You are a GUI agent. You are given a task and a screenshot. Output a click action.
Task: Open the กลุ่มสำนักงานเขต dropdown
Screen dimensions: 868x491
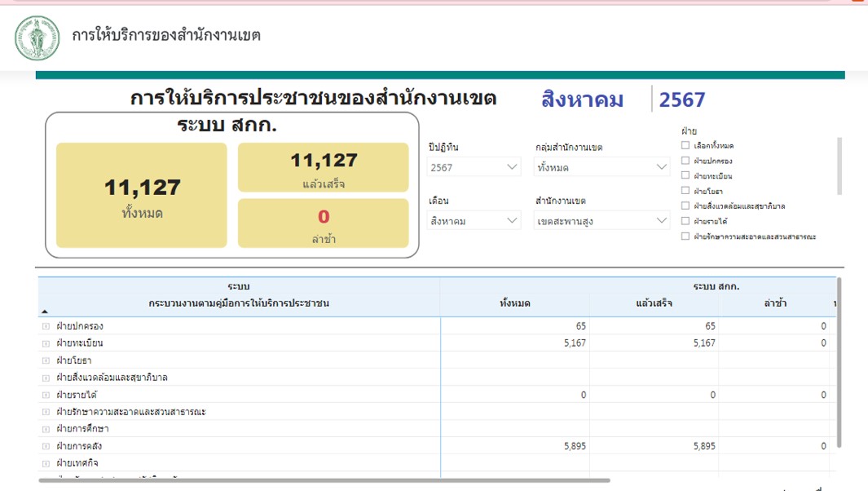point(601,167)
